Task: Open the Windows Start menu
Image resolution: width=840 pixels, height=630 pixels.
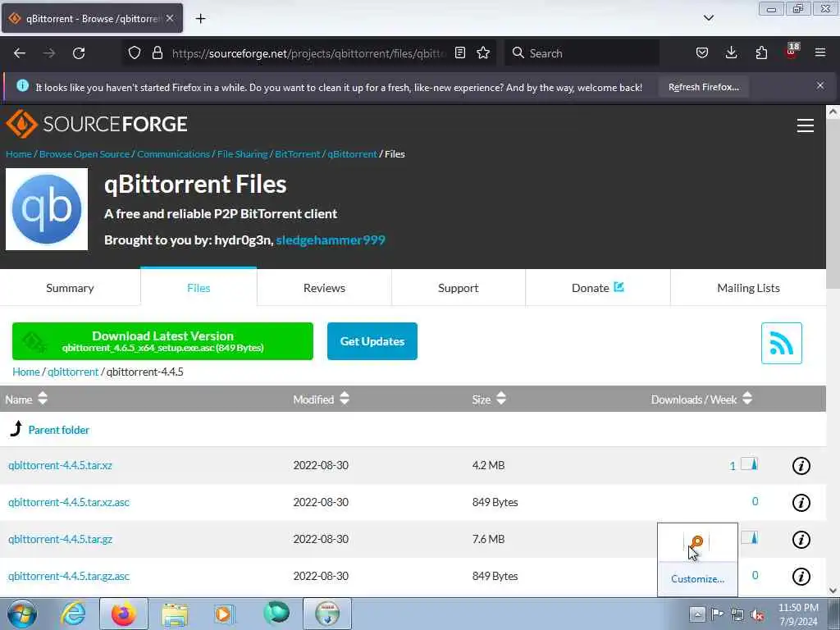Action: tap(22, 614)
